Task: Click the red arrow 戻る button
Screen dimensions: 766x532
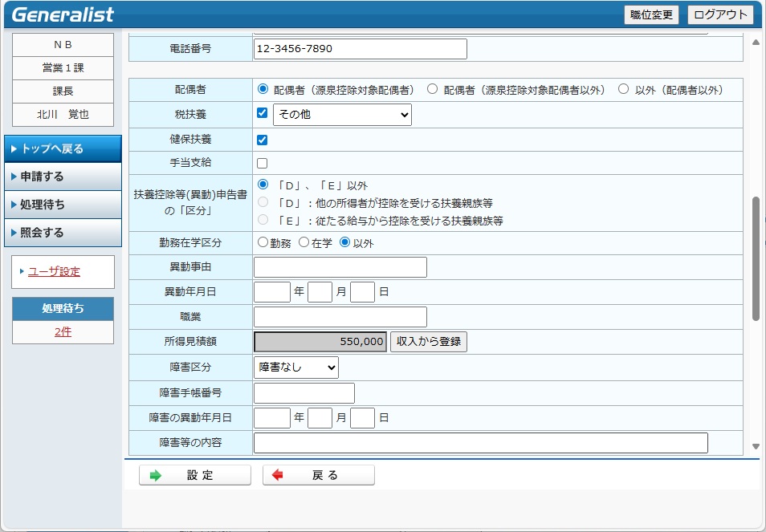Action: [x=319, y=475]
